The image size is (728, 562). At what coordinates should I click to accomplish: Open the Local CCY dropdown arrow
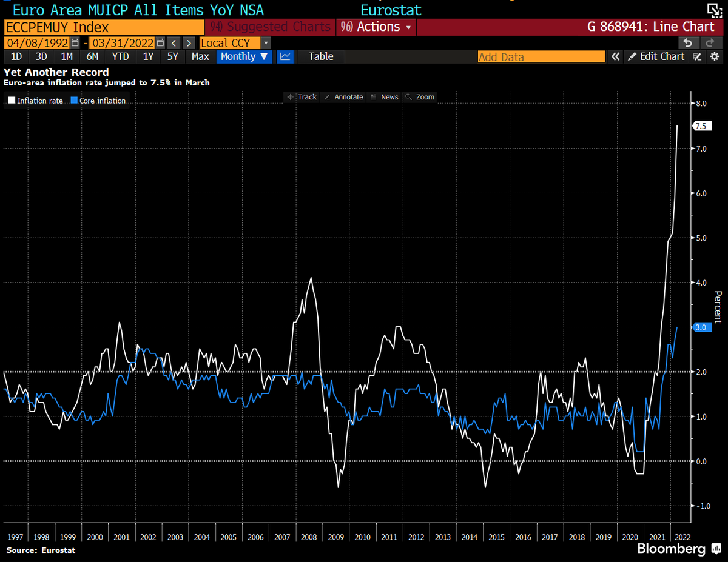click(x=266, y=43)
